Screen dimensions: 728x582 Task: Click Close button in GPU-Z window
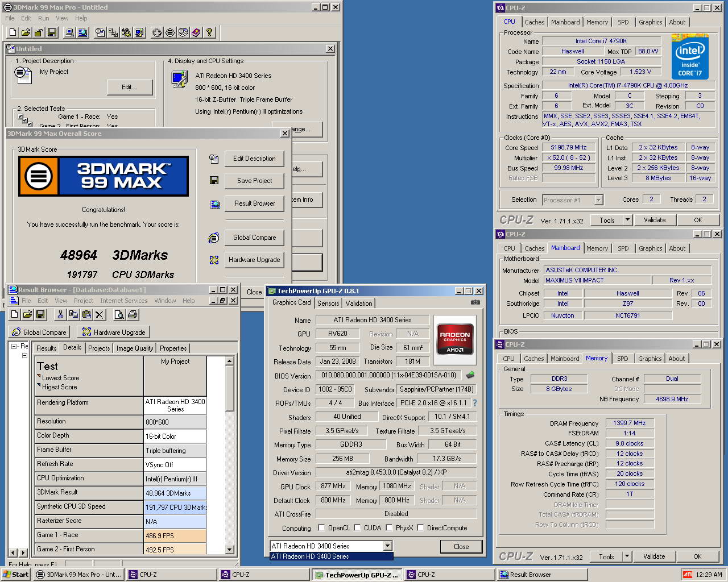pyautogui.click(x=461, y=547)
